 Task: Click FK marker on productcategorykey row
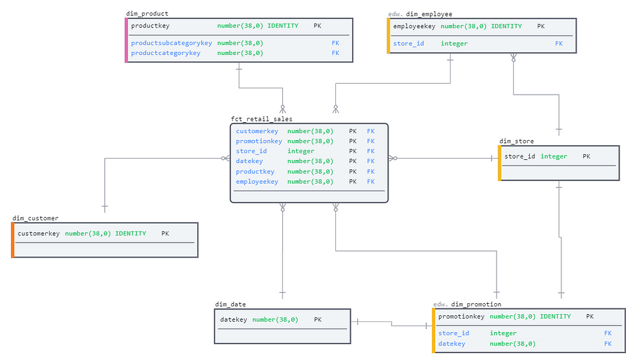[335, 53]
